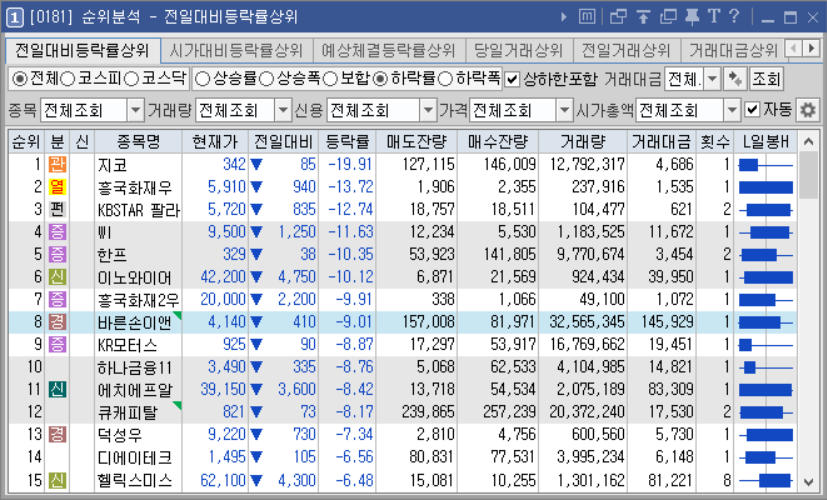Click the 증 badge for KR모터스
Screen dimensions: 827x500
tap(57, 344)
